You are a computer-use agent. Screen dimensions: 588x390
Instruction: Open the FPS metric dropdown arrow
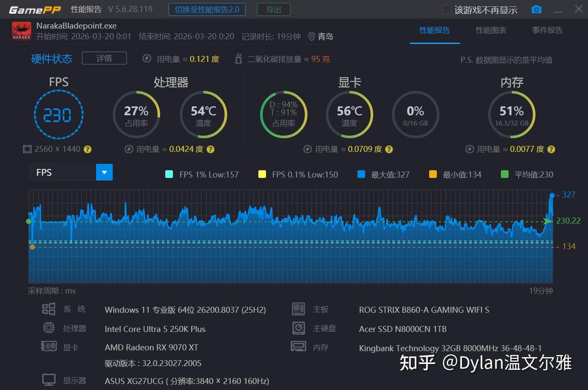pyautogui.click(x=105, y=172)
